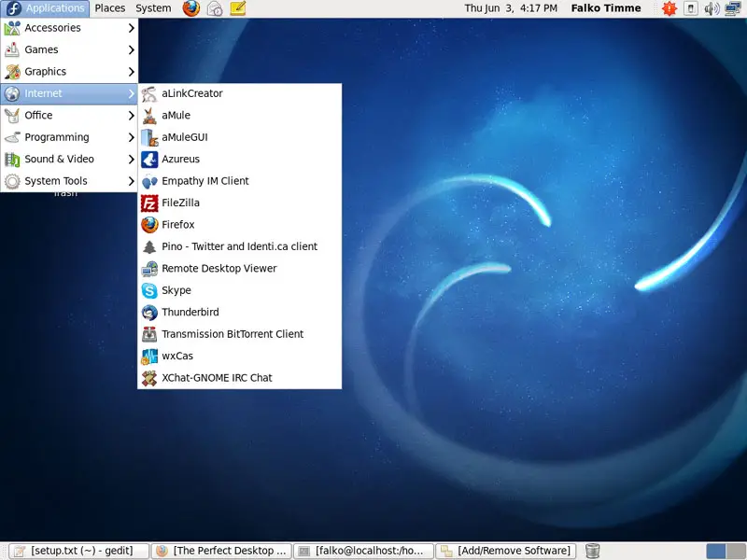The width and height of the screenshot is (747, 560).
Task: Switch to the falko@localhost terminal window
Action: tap(364, 551)
